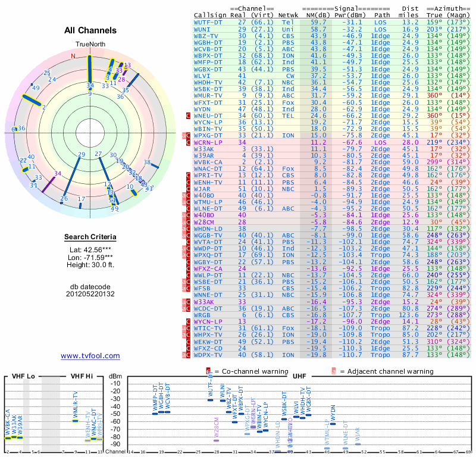Image resolution: width=476 pixels, height=457 pixels.
Task: Click the NM(dB) column header
Action: pos(318,15)
